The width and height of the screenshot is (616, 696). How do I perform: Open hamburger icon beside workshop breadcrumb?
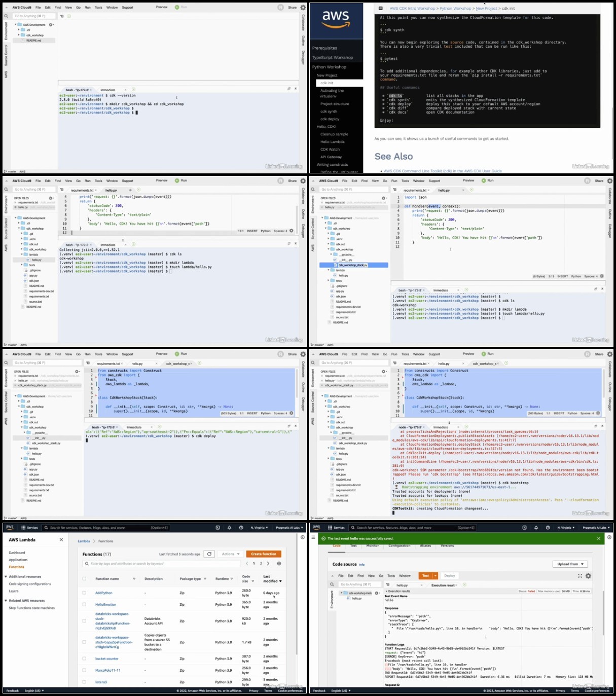[381, 8]
